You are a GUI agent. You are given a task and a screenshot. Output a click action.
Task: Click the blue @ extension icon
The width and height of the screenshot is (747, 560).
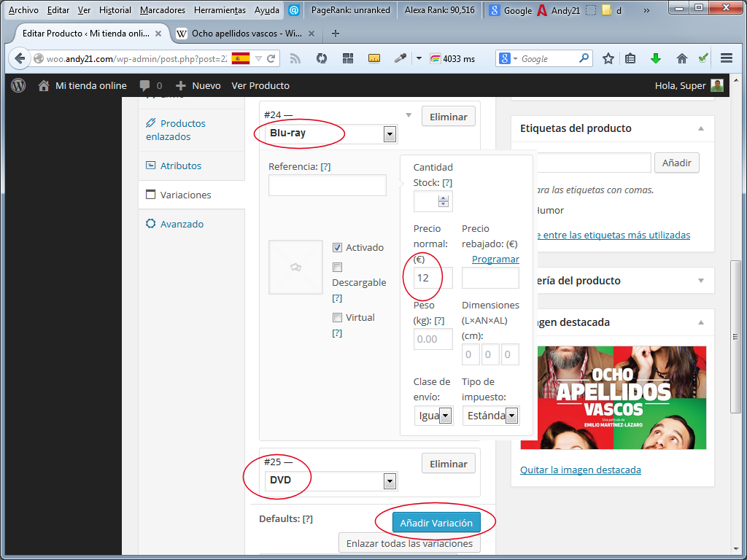pos(294,10)
